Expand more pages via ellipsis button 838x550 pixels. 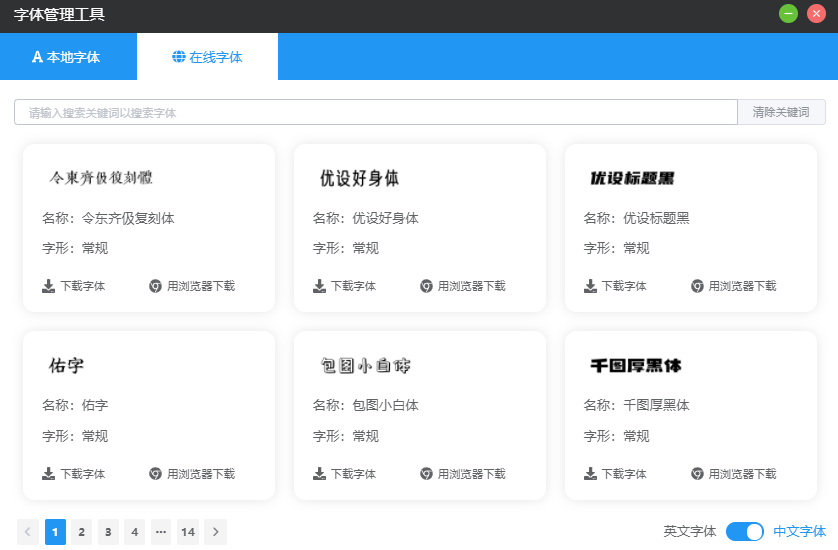pos(161,532)
